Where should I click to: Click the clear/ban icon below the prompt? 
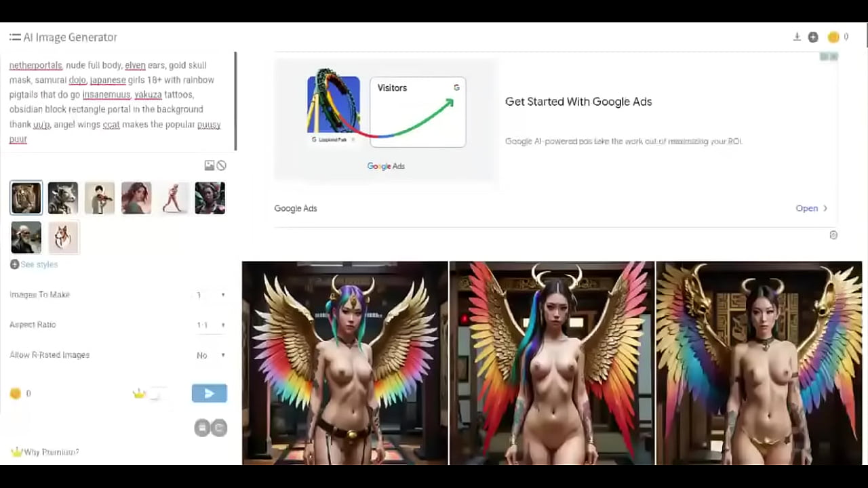221,165
